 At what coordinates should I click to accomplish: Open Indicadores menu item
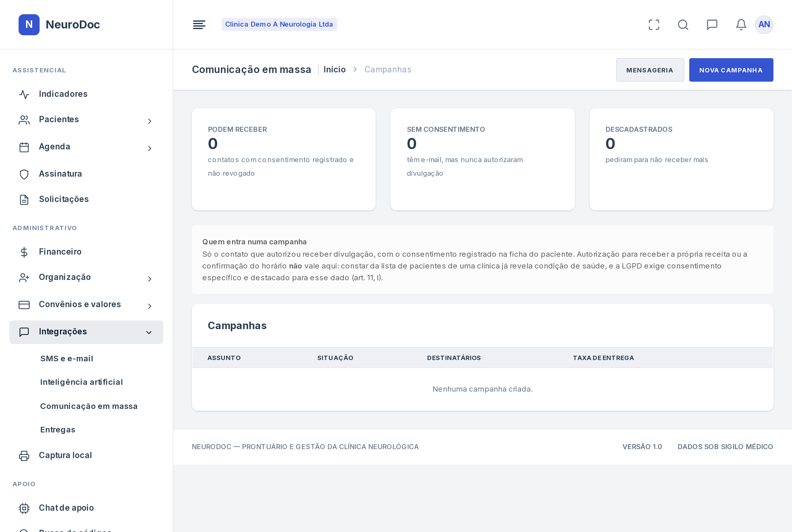pyautogui.click(x=86, y=94)
